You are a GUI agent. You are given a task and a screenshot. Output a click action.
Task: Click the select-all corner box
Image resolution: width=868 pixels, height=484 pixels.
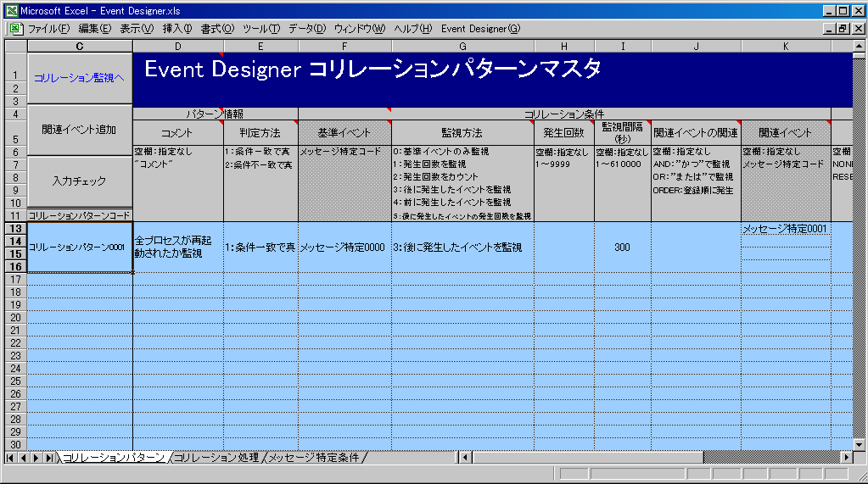click(x=15, y=47)
